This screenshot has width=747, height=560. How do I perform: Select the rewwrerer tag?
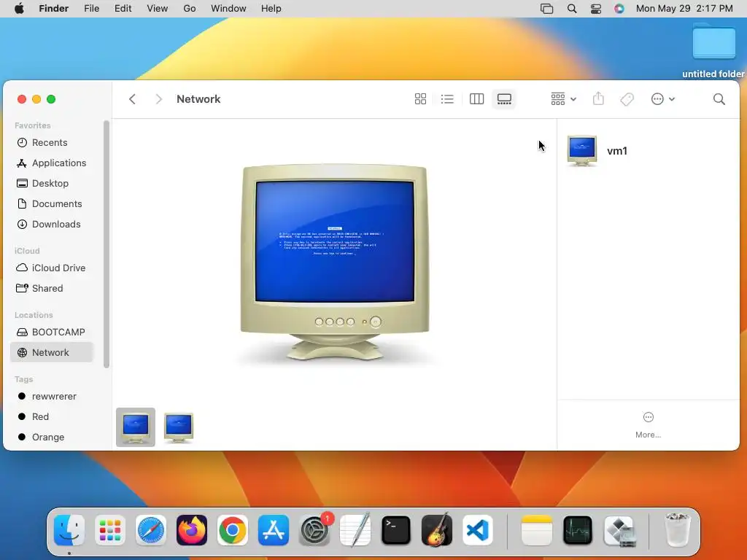click(x=52, y=396)
